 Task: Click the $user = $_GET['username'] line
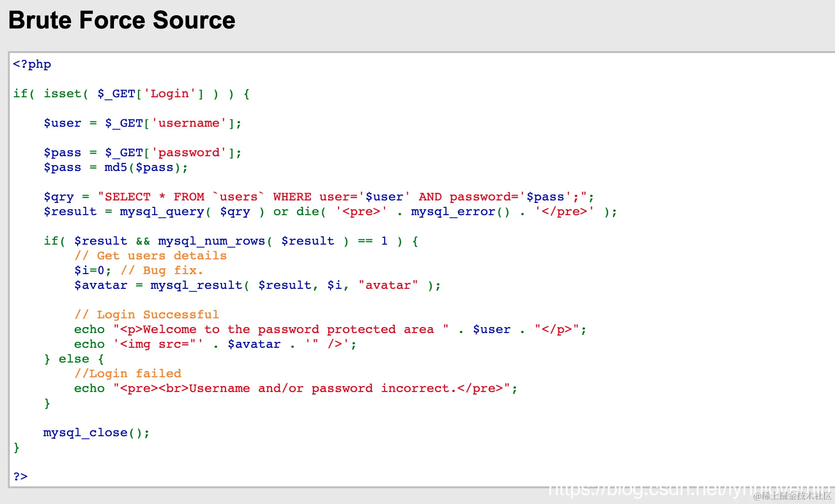[142, 123]
